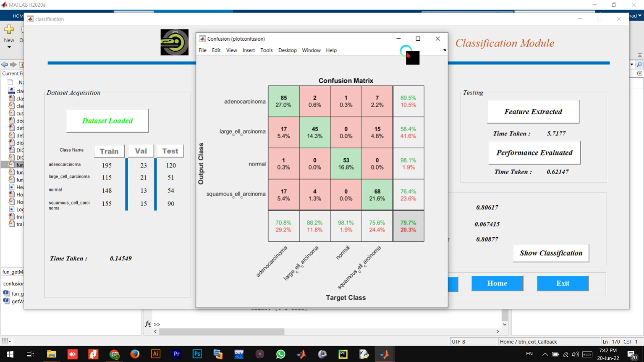Open File Explorer from the taskbar

point(51,354)
